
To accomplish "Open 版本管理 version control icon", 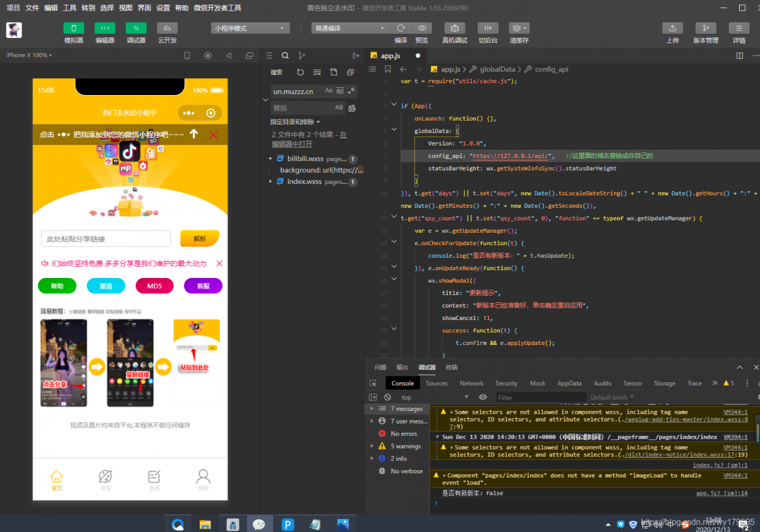I will coord(705,28).
